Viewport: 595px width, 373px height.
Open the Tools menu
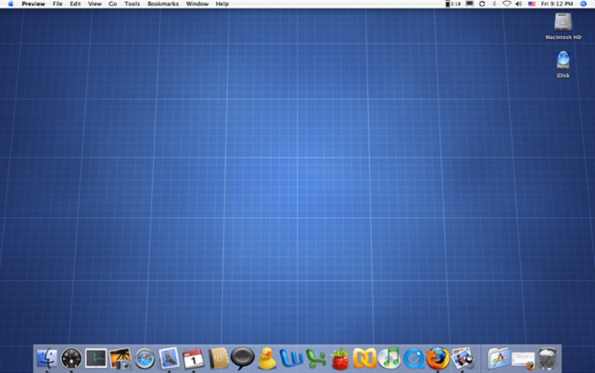point(132,4)
